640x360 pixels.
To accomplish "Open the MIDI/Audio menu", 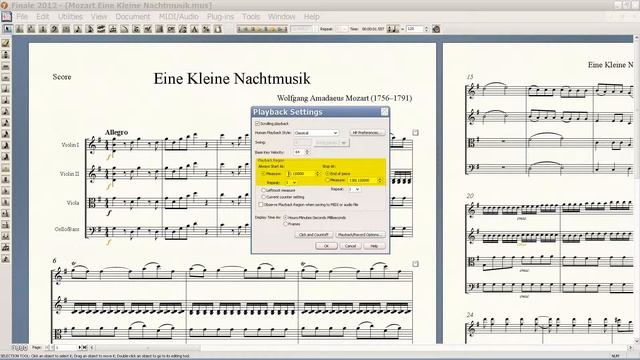I will [178, 16].
